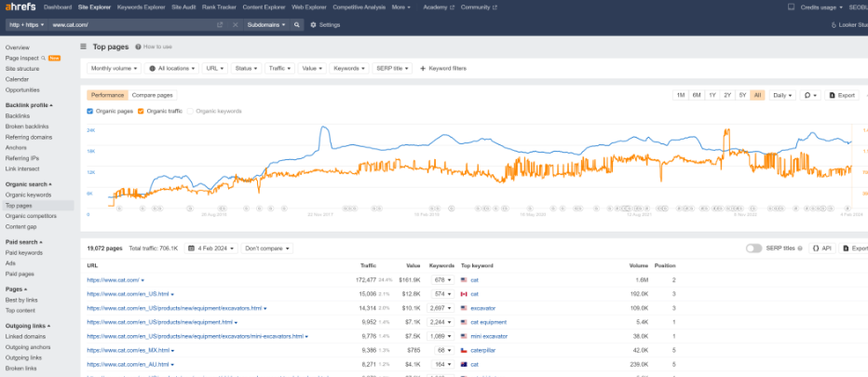Click the Keyword filters button

click(443, 68)
